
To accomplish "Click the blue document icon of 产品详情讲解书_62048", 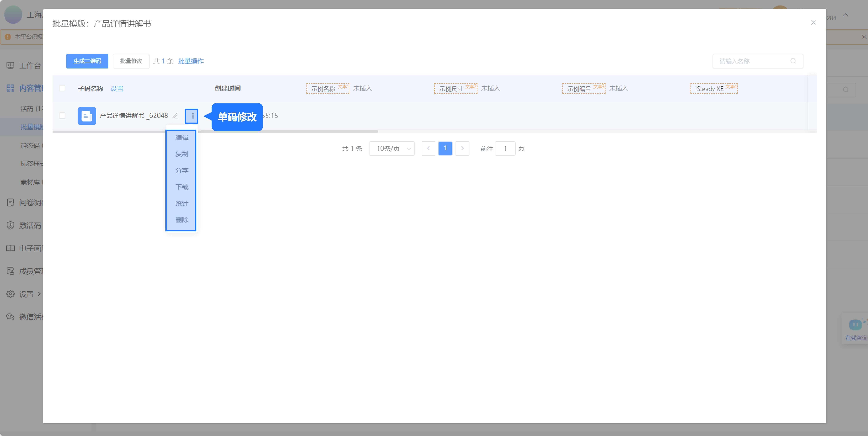I will (87, 116).
